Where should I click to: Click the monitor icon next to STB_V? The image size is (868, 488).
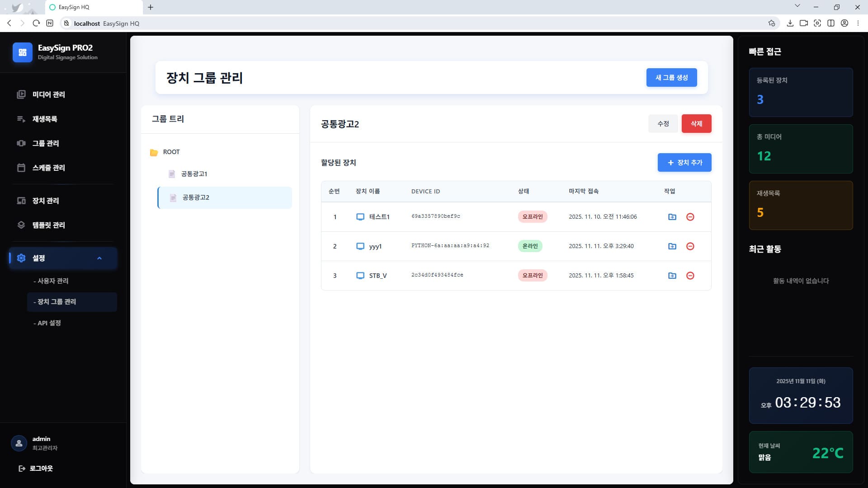click(x=360, y=275)
